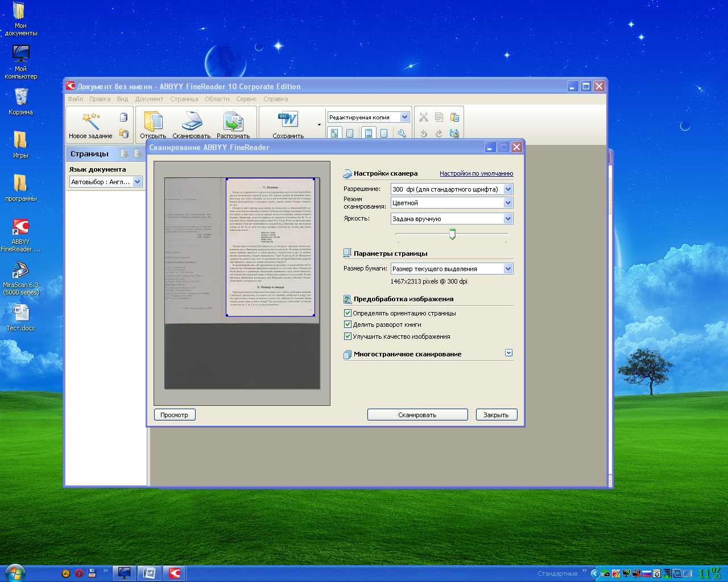
Task: Open the Справка menu
Action: tap(276, 99)
